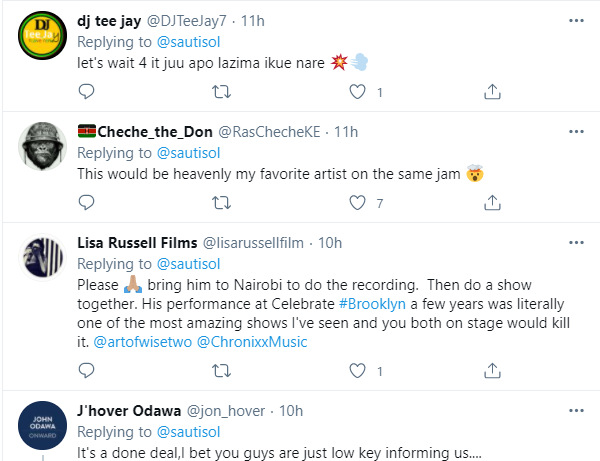600x461 pixels.
Task: Share dj tee jay's tweet
Action: [492, 92]
